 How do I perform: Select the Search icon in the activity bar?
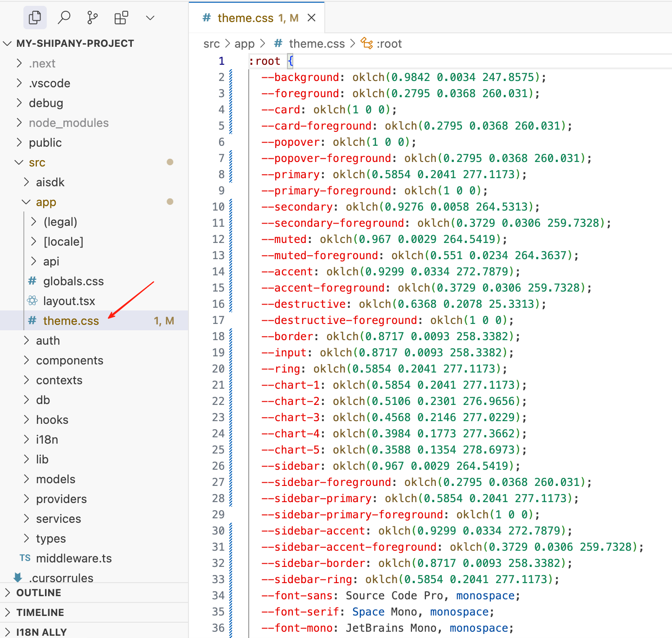[x=63, y=17]
